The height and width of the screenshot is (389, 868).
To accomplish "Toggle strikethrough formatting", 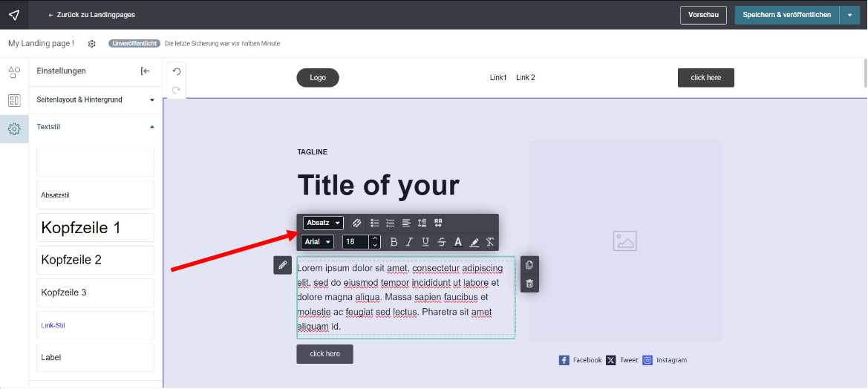I will [442, 242].
